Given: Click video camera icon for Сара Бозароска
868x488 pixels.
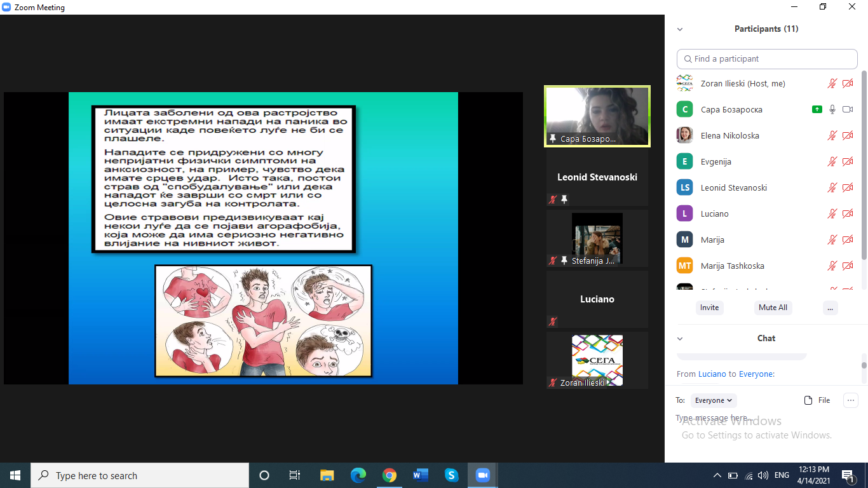Looking at the screenshot, I should (x=848, y=109).
